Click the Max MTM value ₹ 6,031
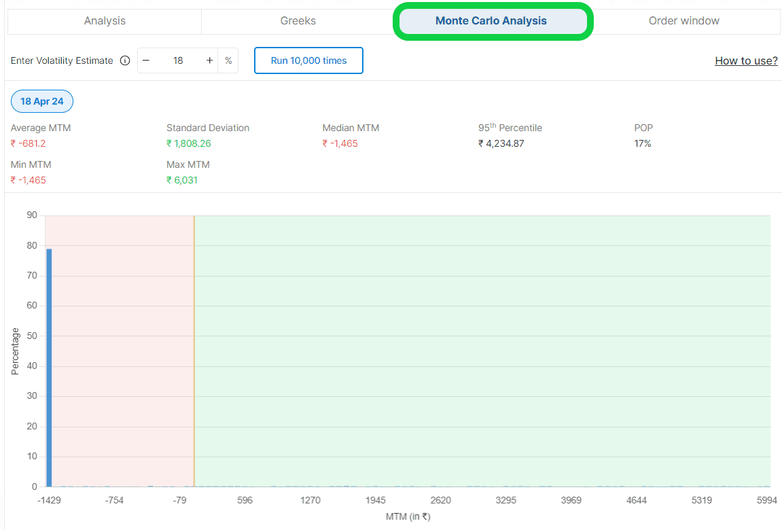Viewport: 782px width, 532px height. (x=182, y=180)
